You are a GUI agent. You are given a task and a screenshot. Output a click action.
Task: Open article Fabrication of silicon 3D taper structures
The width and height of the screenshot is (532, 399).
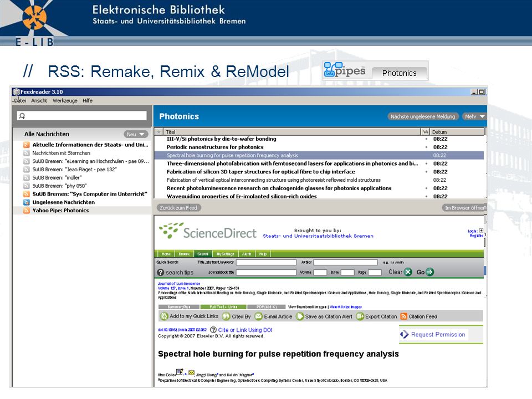260,172
